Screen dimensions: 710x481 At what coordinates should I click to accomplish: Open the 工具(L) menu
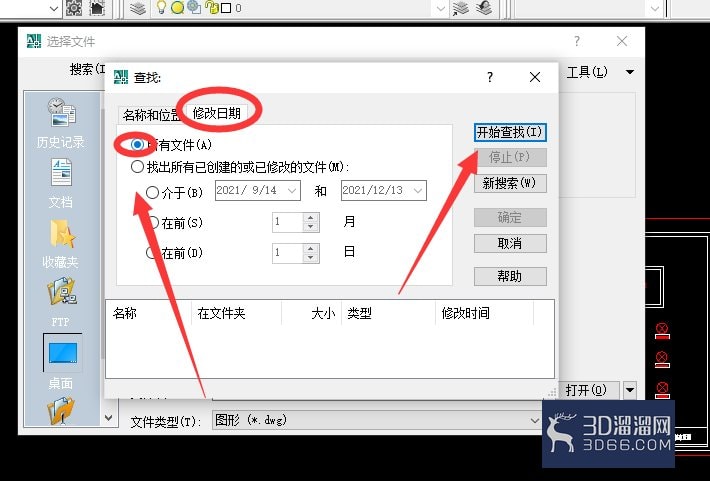click(587, 72)
